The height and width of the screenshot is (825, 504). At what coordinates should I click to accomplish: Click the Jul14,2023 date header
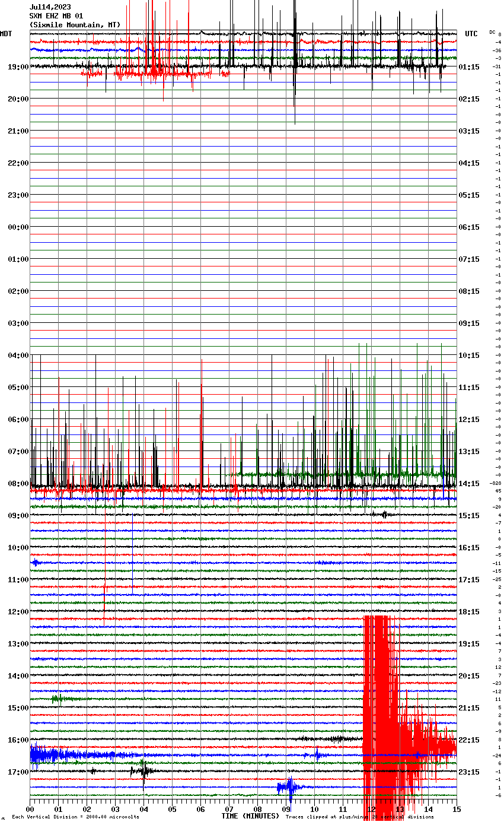click(50, 7)
